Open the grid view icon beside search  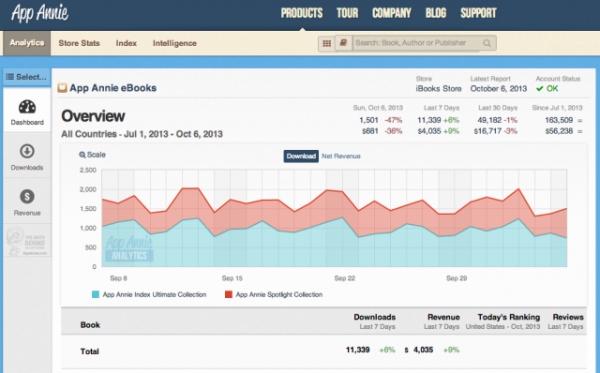click(326, 43)
